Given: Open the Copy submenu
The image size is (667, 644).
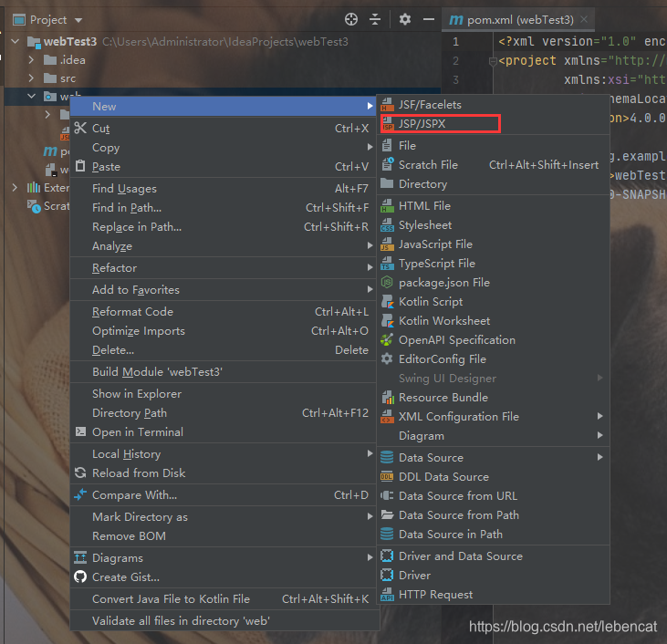Looking at the screenshot, I should pyautogui.click(x=224, y=148).
